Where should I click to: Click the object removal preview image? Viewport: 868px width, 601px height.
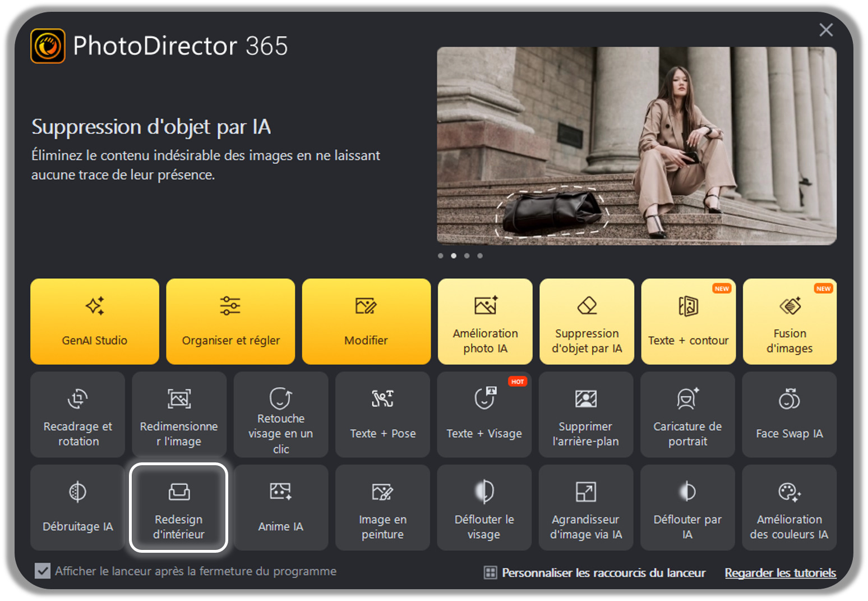(x=637, y=146)
